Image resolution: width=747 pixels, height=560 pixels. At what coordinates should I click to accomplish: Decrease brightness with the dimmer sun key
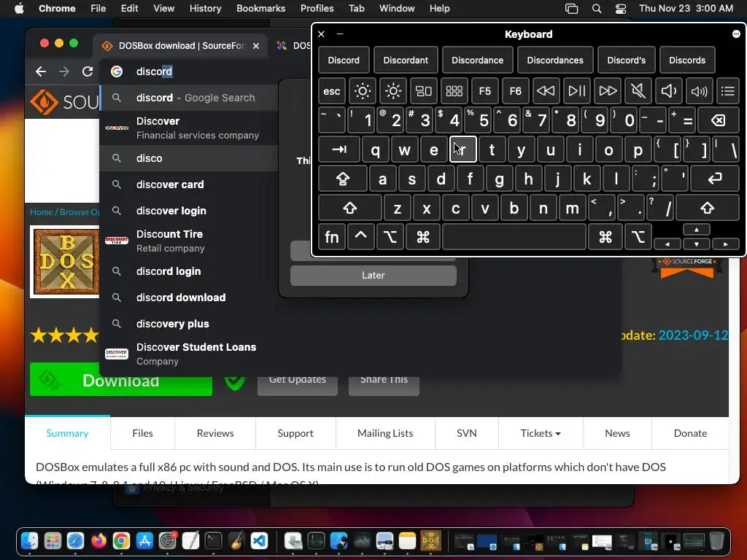(x=362, y=91)
